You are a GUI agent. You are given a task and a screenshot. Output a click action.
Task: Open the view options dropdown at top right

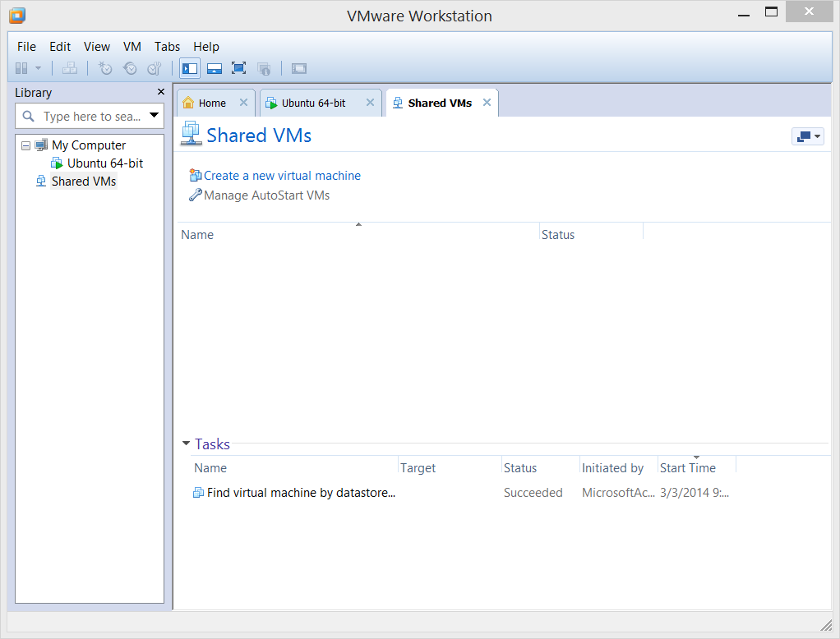(808, 136)
